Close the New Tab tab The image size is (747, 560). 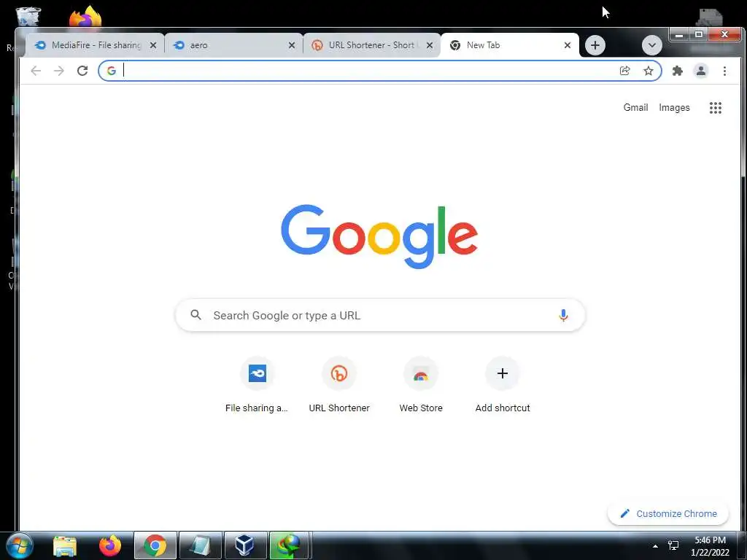(x=567, y=45)
